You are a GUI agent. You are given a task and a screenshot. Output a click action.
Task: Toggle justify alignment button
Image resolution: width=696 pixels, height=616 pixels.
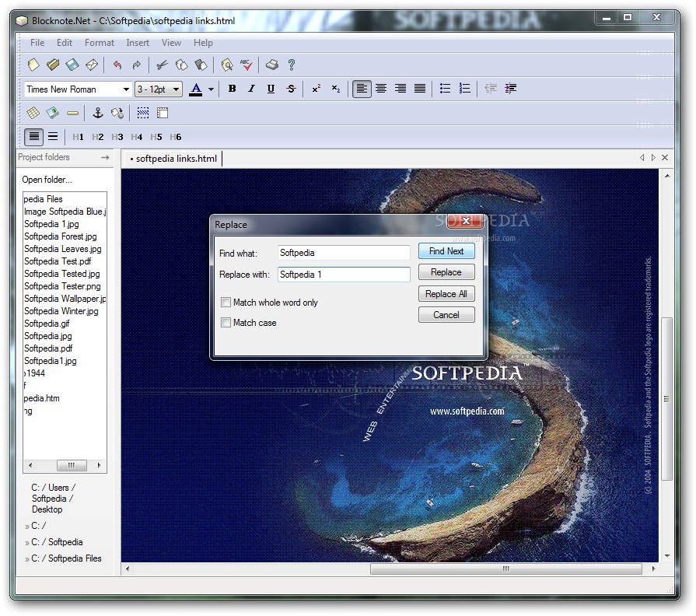419,89
